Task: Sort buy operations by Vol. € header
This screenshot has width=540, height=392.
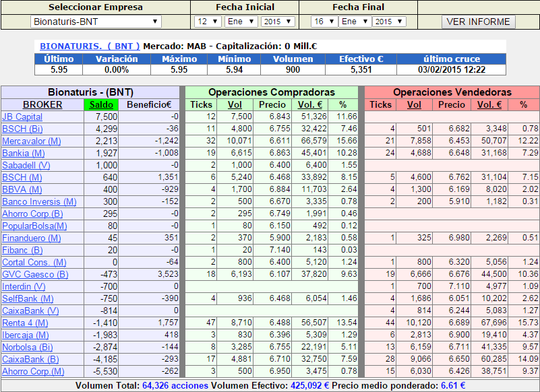Action: 310,104
